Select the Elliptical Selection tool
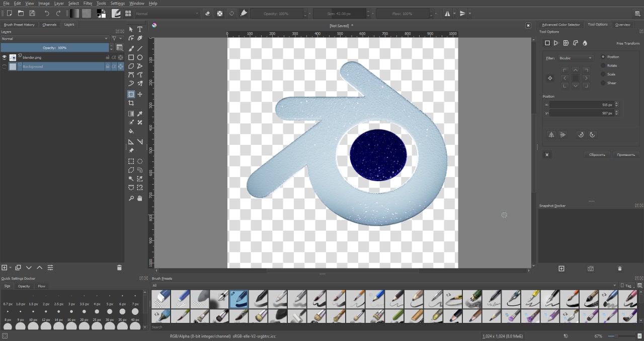 coord(140,161)
